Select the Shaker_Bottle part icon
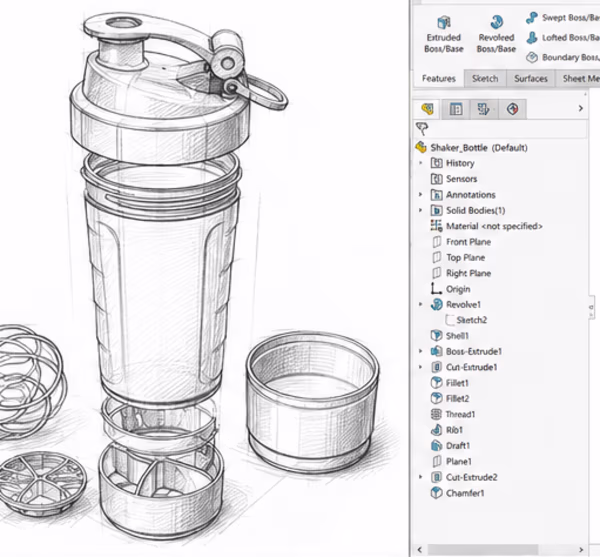600x557 pixels. pyautogui.click(x=421, y=147)
